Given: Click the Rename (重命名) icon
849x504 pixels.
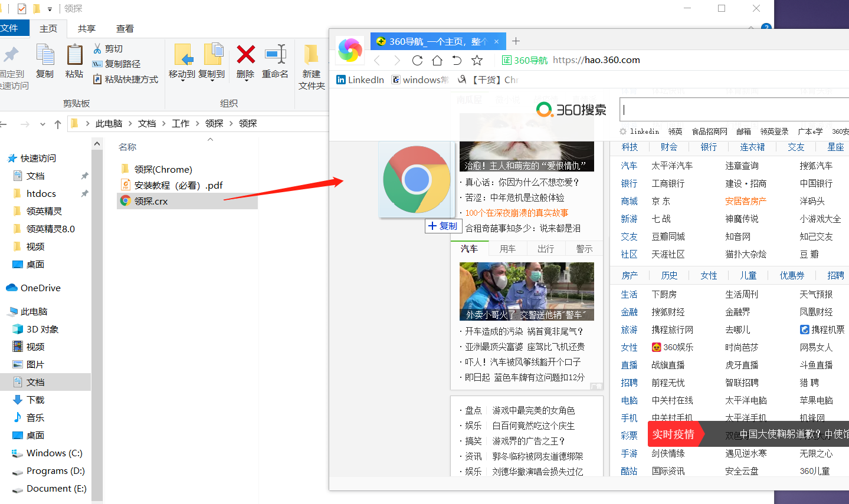Looking at the screenshot, I should pos(275,54).
